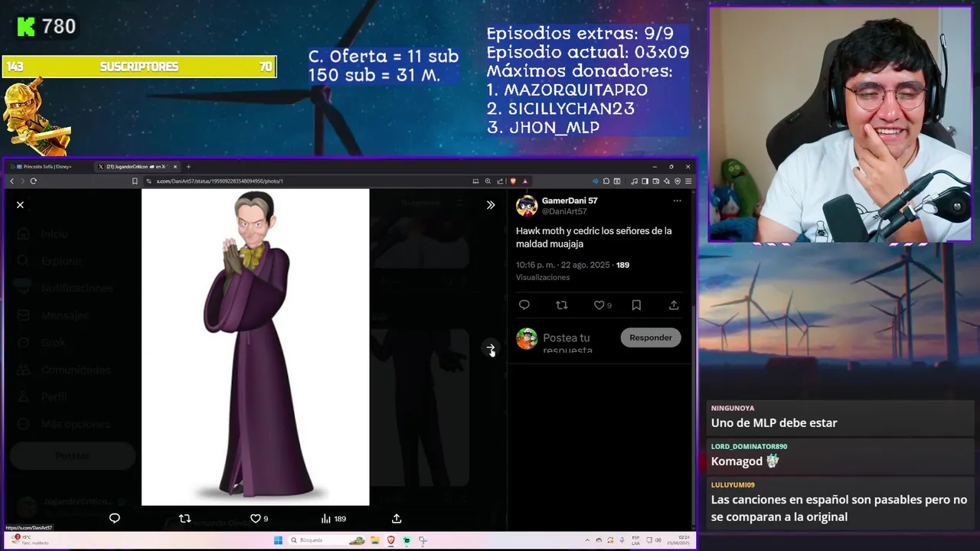Click the share page icon in address bar

click(x=500, y=181)
